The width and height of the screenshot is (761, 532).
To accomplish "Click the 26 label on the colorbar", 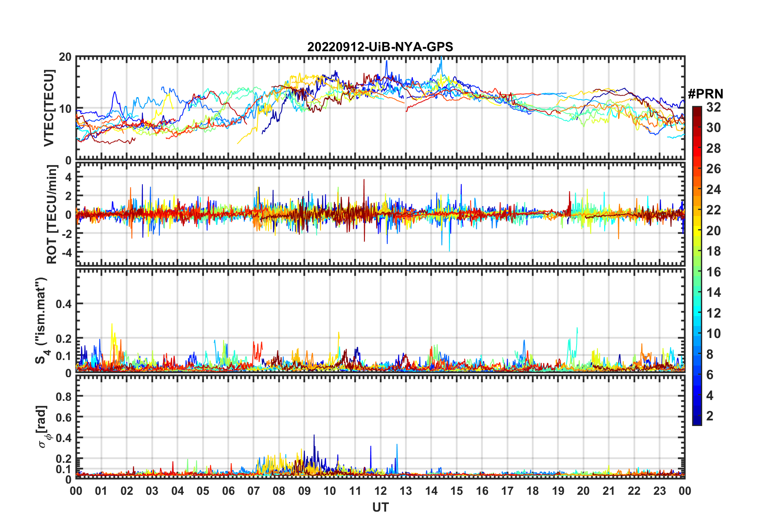I will tap(713, 169).
